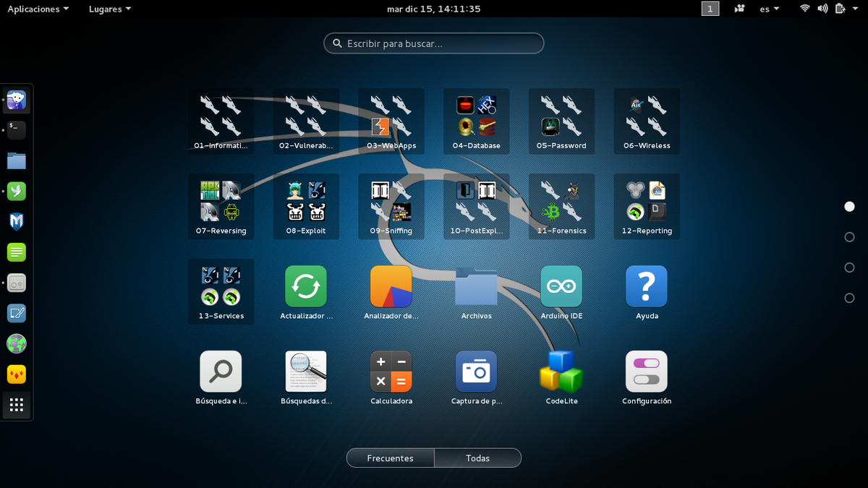
Task: Expand the 09-Sniffing app group
Action: point(391,207)
